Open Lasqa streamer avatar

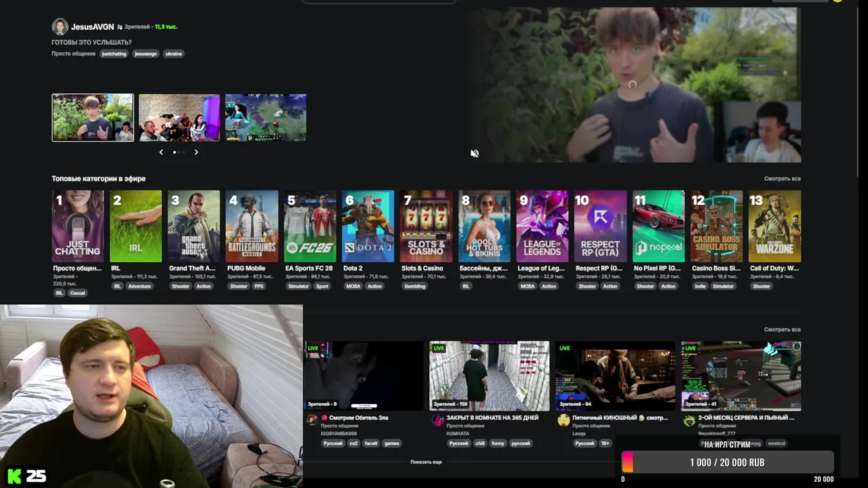(x=564, y=420)
